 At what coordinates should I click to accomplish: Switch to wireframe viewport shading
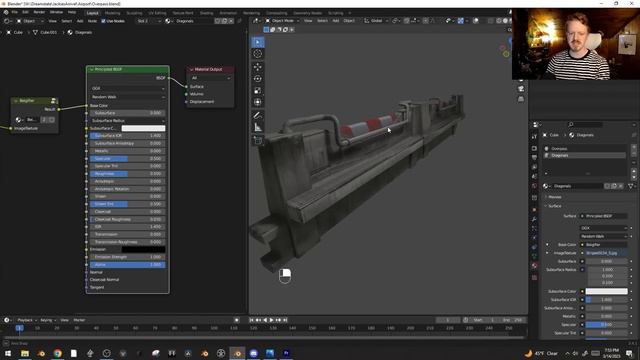pos(499,21)
